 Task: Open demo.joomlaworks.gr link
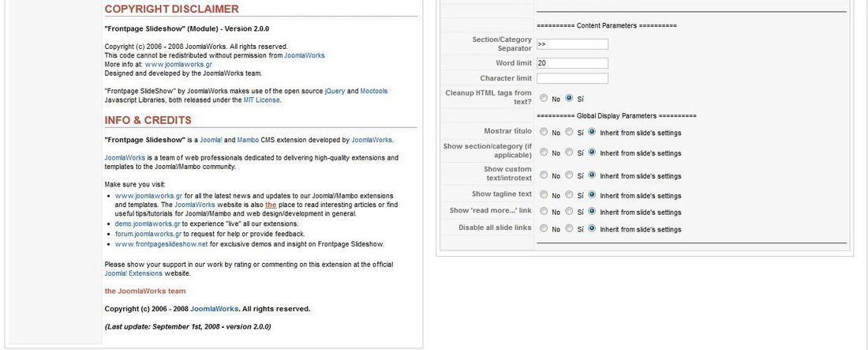pos(148,224)
